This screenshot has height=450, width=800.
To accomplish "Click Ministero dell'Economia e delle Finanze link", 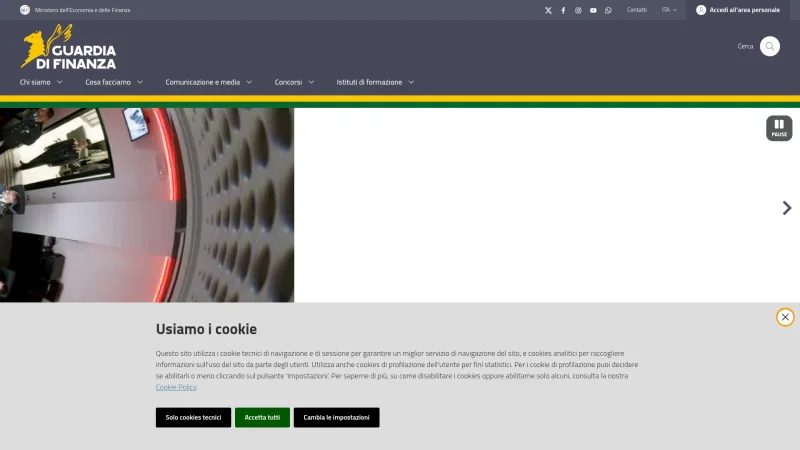I will (83, 10).
